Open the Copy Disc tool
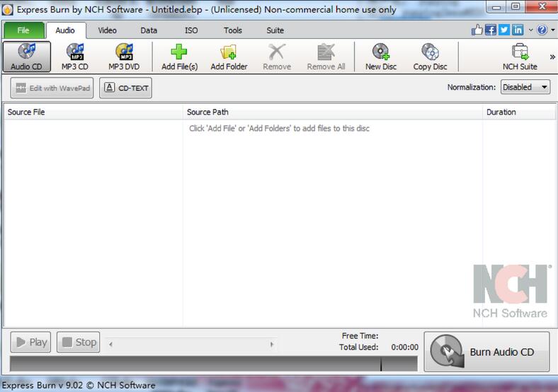This screenshot has width=558, height=392. (x=430, y=57)
